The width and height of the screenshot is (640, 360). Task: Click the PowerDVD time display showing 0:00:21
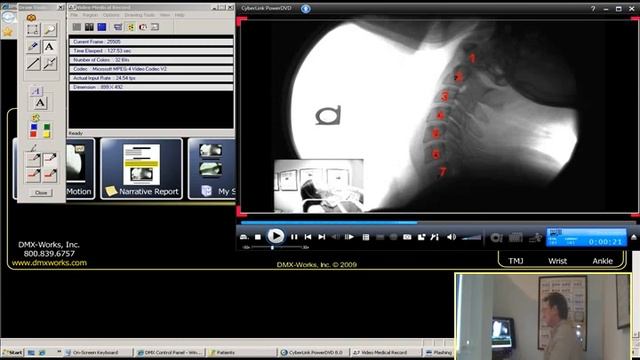[605, 242]
